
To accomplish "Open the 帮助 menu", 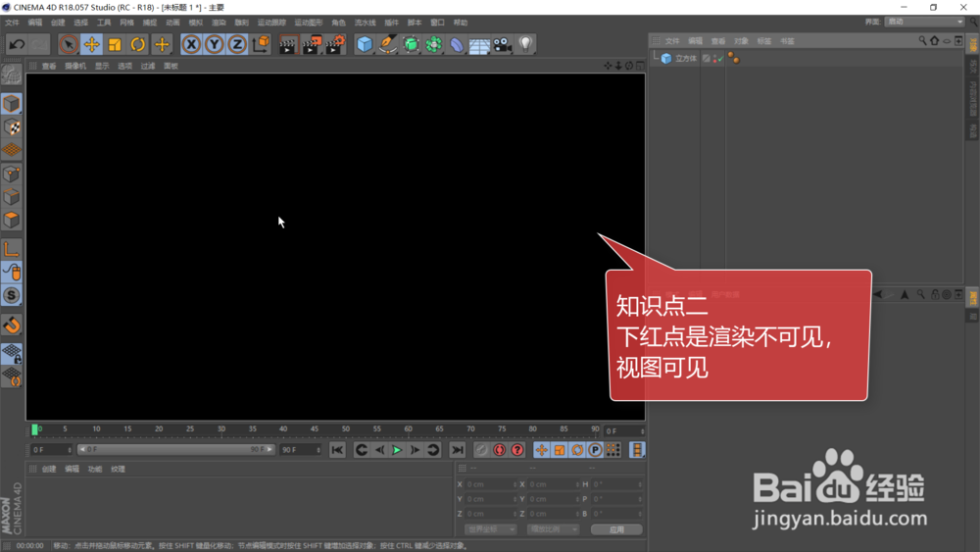I will (x=461, y=23).
